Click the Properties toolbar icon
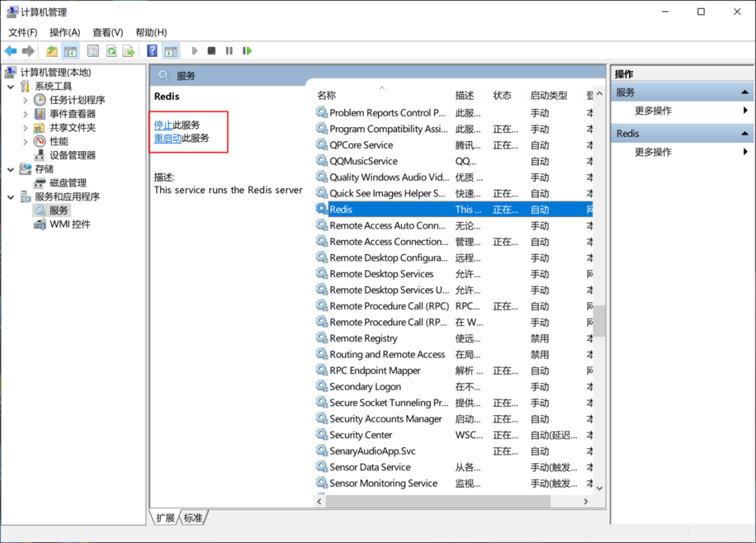756x543 pixels. coord(92,50)
